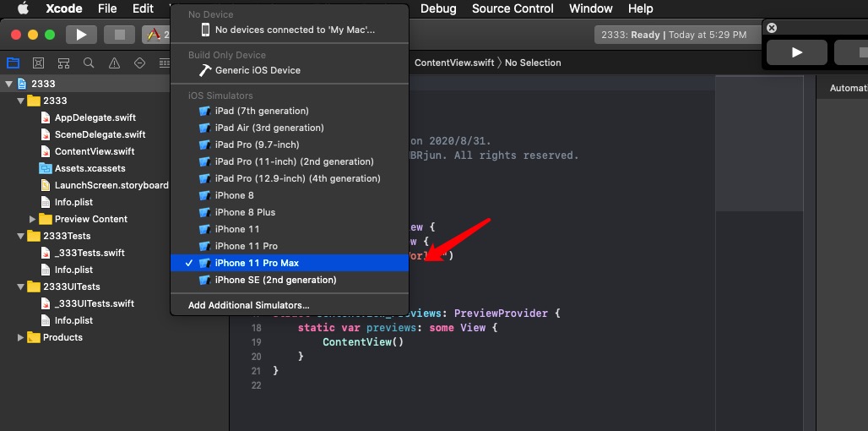
Task: Select the iPhone 11 simulator
Action: click(290, 229)
